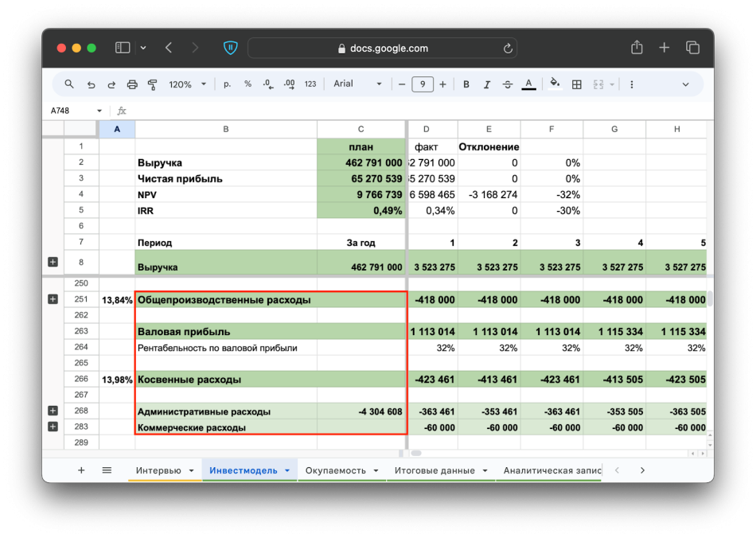Image resolution: width=756 pixels, height=538 pixels.
Task: Add a new sheet with plus button
Action: [81, 470]
